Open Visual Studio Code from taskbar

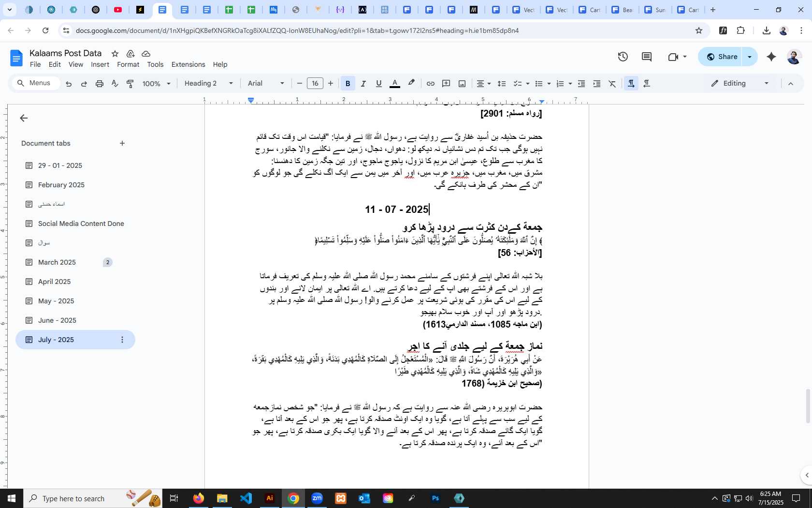coord(246,498)
